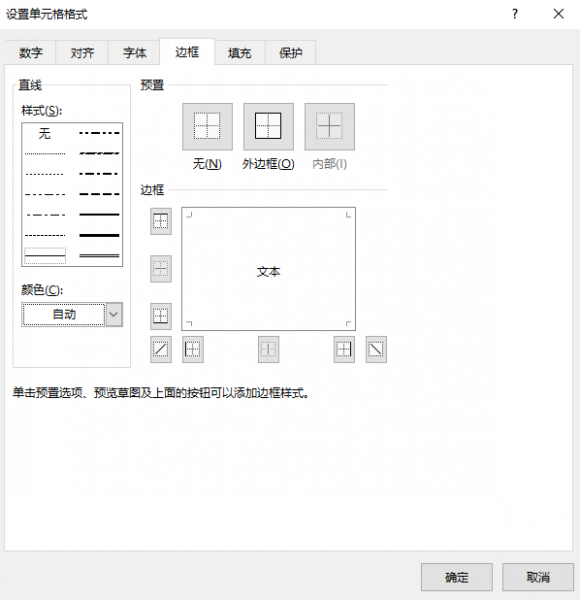Select the 无 line style

[45, 133]
